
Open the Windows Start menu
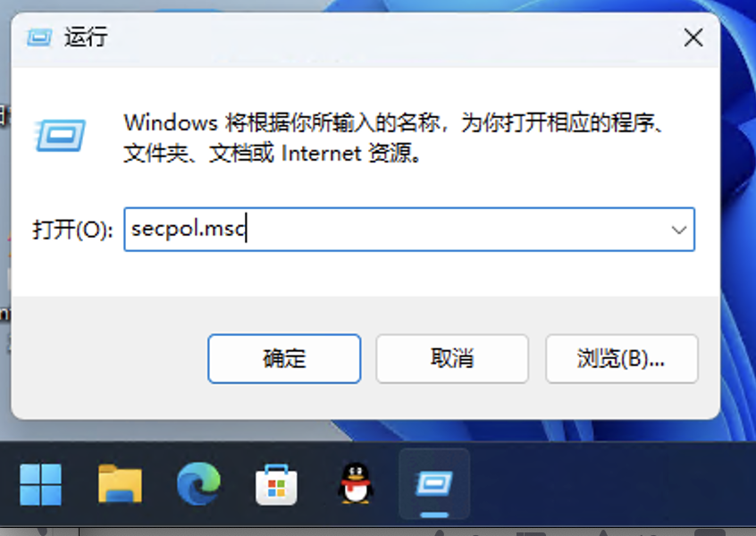point(41,484)
